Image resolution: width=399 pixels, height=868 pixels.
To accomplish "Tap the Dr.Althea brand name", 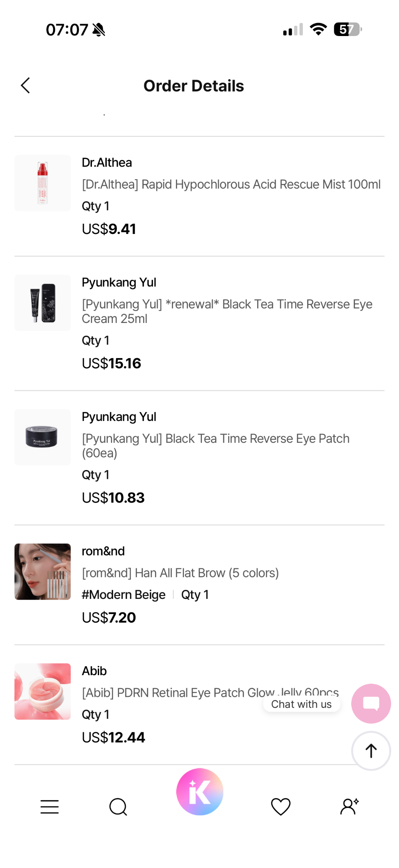I will click(107, 162).
